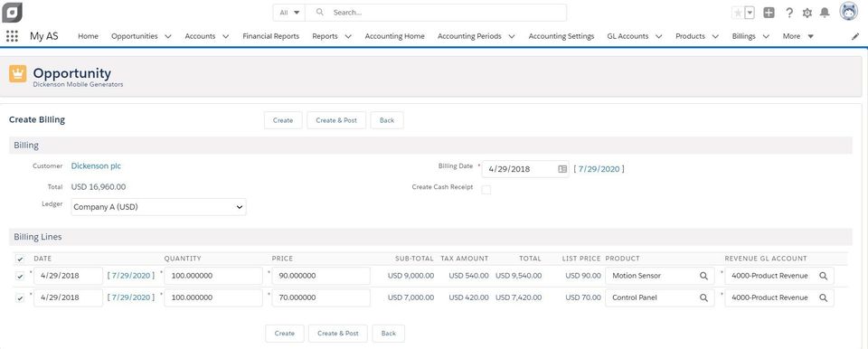
Task: Expand the Products tab chevron
Action: [715, 36]
